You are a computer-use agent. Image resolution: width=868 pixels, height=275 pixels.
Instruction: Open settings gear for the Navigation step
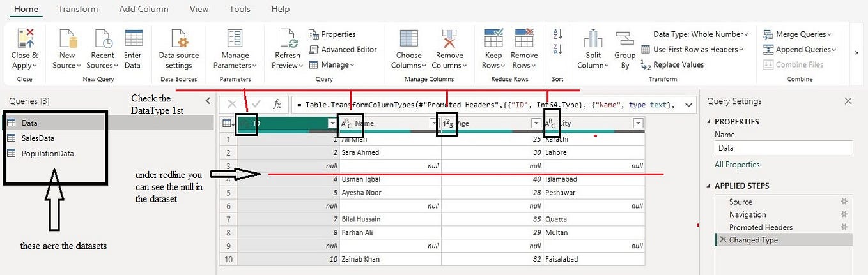pyautogui.click(x=844, y=214)
